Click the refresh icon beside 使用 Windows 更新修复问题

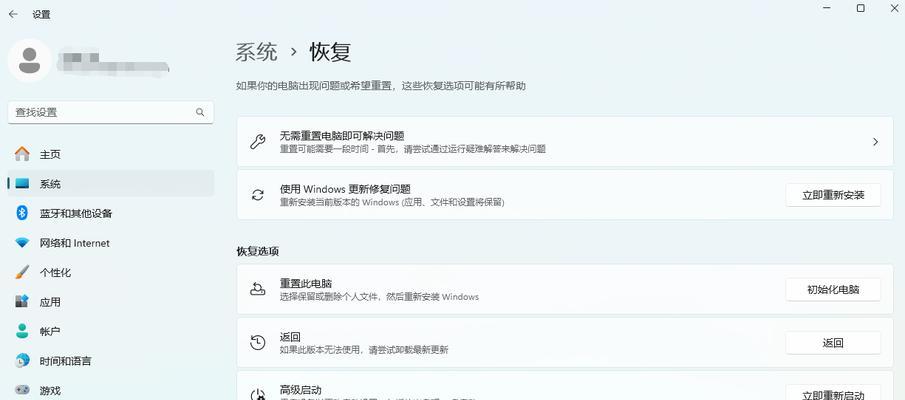tap(257, 195)
